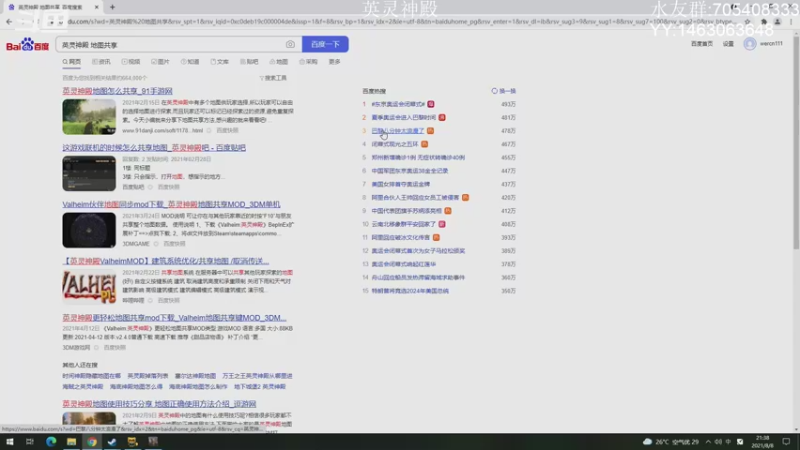Screen dimensions: 800x450
Task: Click the red badge beside hot search 1
Action: pos(431,104)
